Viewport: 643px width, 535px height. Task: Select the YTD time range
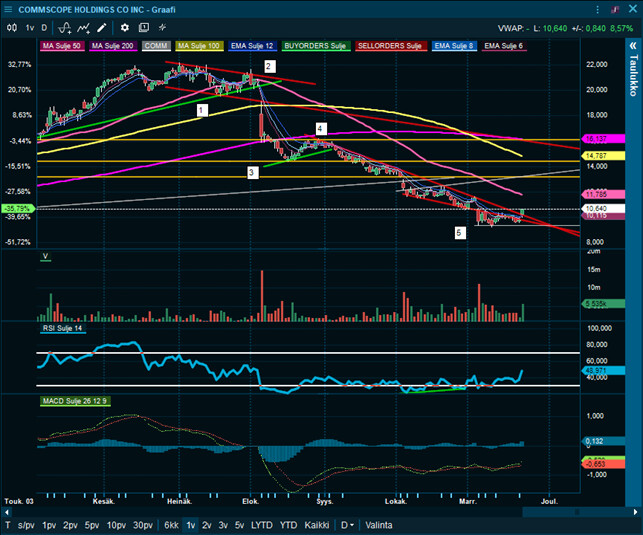[x=287, y=524]
